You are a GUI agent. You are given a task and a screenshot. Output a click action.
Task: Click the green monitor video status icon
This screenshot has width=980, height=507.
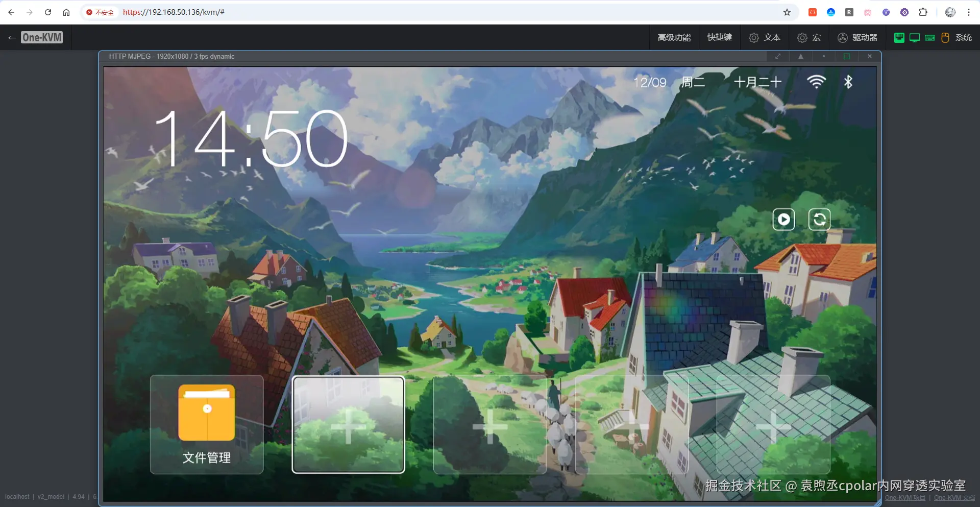pyautogui.click(x=915, y=37)
